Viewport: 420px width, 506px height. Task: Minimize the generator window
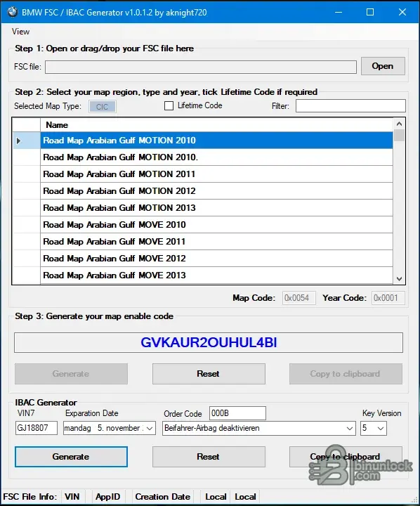tap(339, 12)
